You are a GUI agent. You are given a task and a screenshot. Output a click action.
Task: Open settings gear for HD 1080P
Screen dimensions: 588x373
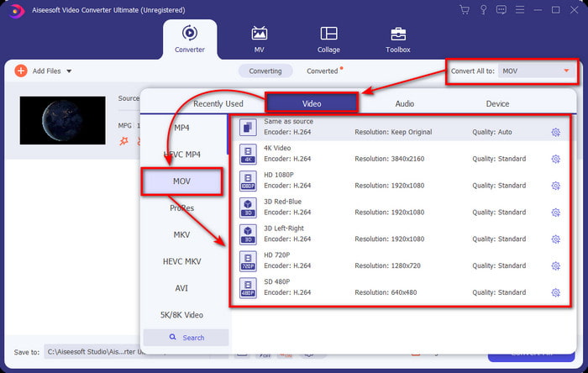(556, 186)
